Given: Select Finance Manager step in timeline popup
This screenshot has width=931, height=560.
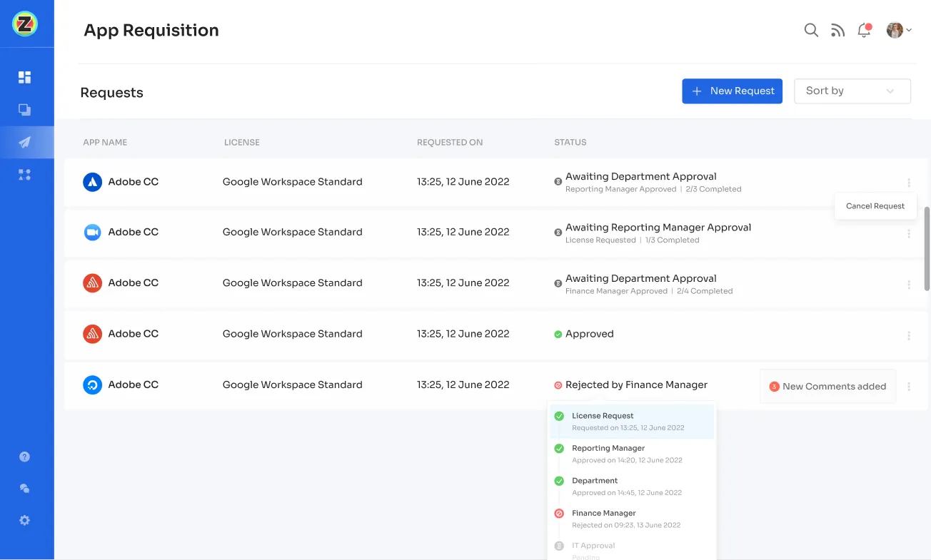Looking at the screenshot, I should point(632,519).
